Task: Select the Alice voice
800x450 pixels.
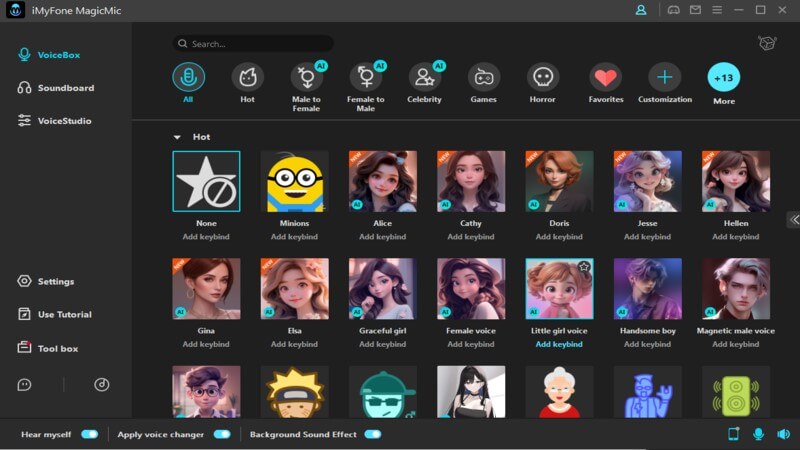Action: click(383, 181)
